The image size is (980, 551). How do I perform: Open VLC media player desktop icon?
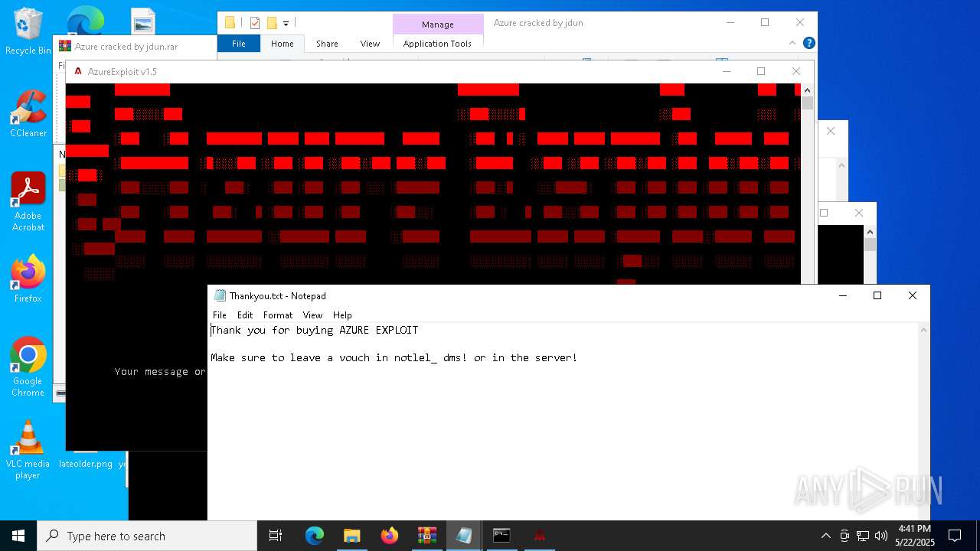pos(28,449)
